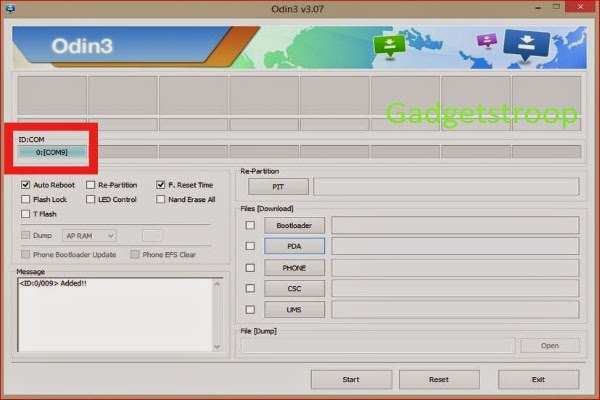This screenshot has width=600, height=400.
Task: Tick the checkbox beside CSC button
Action: point(250,288)
